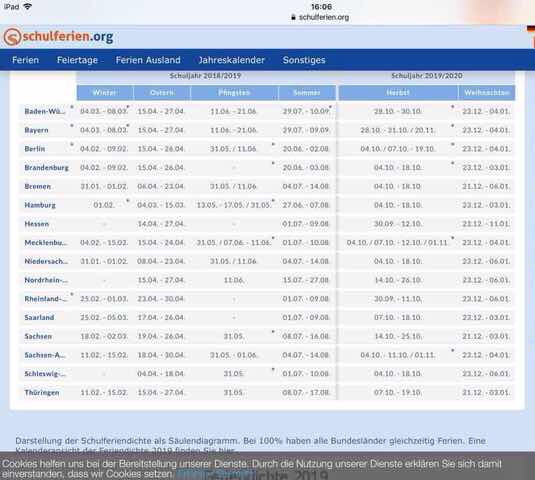
Task: Open the Sachsen-A... state link
Action: (45, 355)
